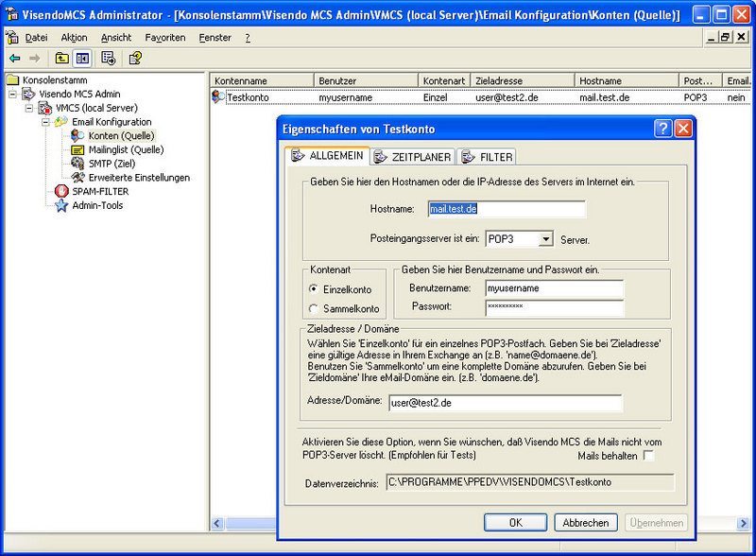Image resolution: width=756 pixels, height=556 pixels.
Task: Open the Favoriten menu
Action: click(164, 37)
